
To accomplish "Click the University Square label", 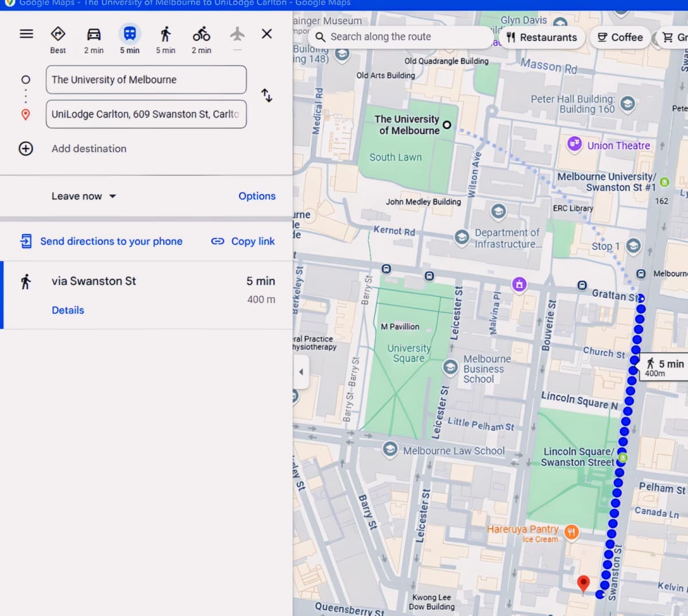I will point(409,353).
